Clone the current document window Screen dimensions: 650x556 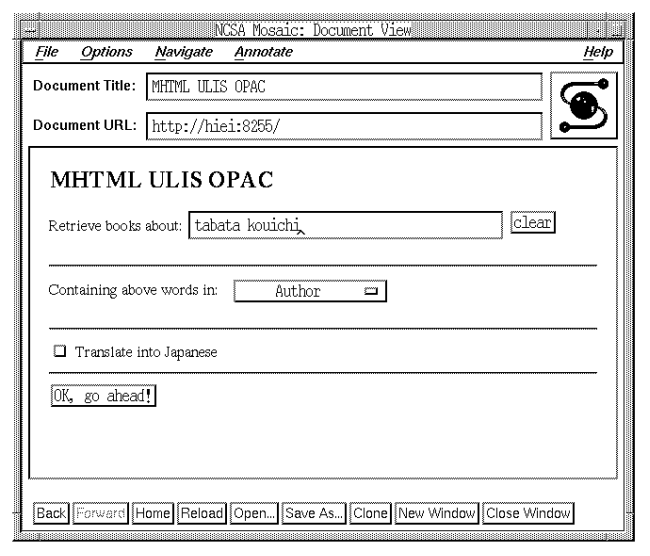tap(371, 513)
